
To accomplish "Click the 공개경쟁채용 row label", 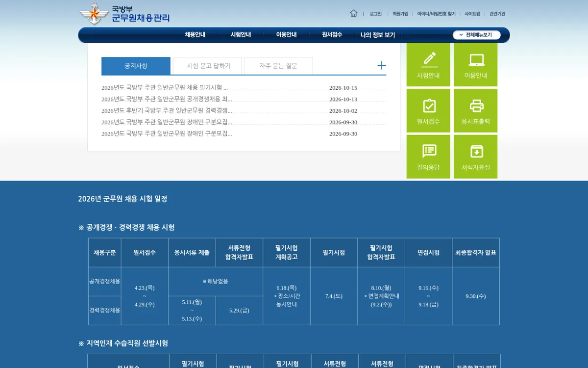I will point(105,282).
